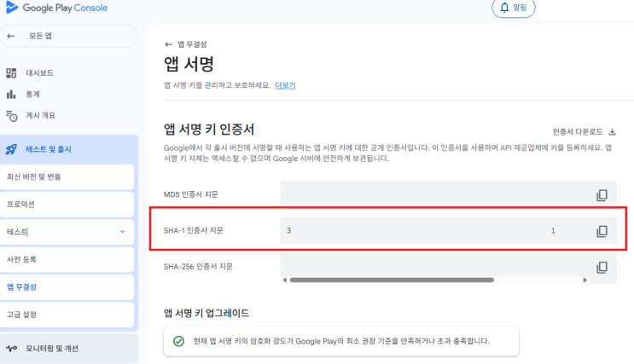Go back to 모든 앱
The height and width of the screenshot is (364, 634).
tap(69, 36)
